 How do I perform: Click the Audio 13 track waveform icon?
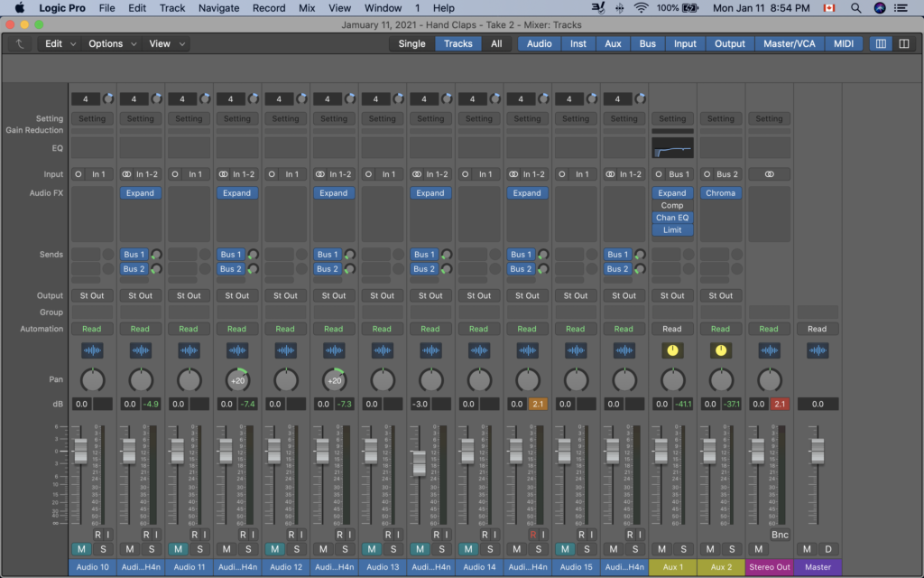click(x=382, y=350)
